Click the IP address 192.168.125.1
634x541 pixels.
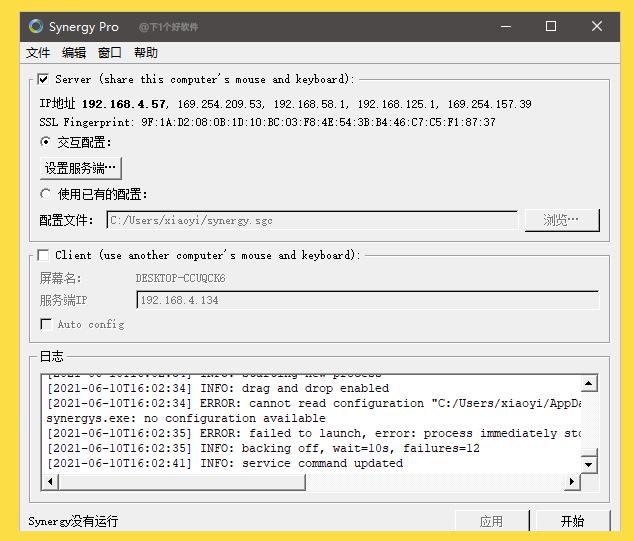point(397,104)
